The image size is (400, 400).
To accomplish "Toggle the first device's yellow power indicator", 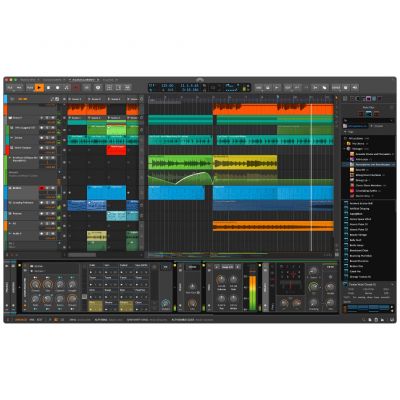I will pyautogui.click(x=20, y=266).
